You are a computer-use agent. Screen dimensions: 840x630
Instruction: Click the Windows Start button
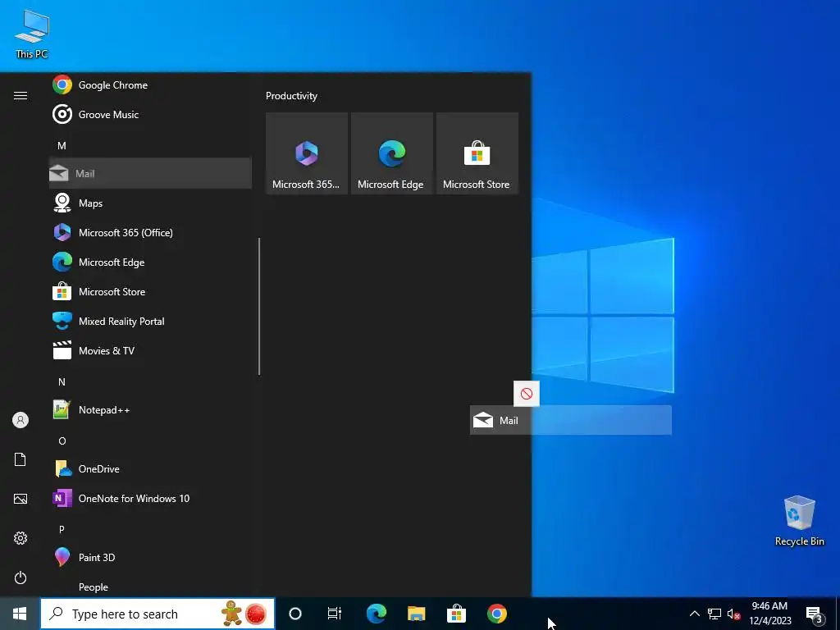(20, 614)
